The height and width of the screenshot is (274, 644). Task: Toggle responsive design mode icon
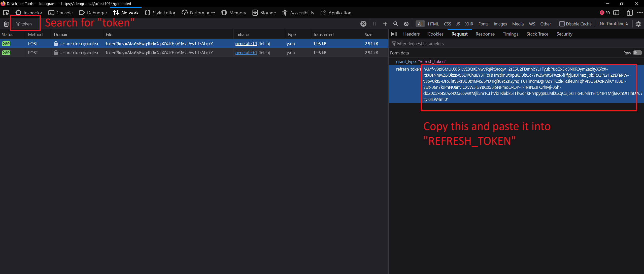[x=630, y=13]
